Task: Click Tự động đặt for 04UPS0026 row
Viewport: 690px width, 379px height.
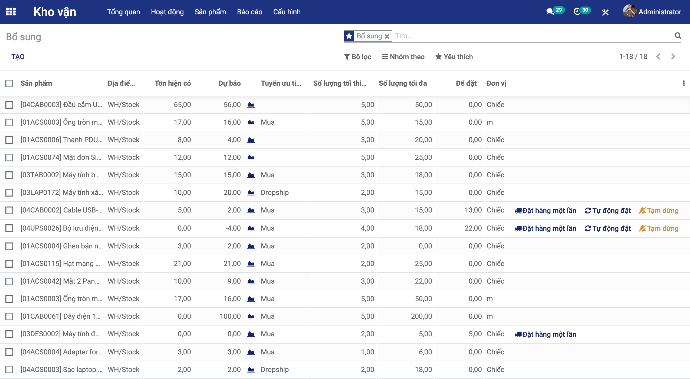Action: coord(608,228)
